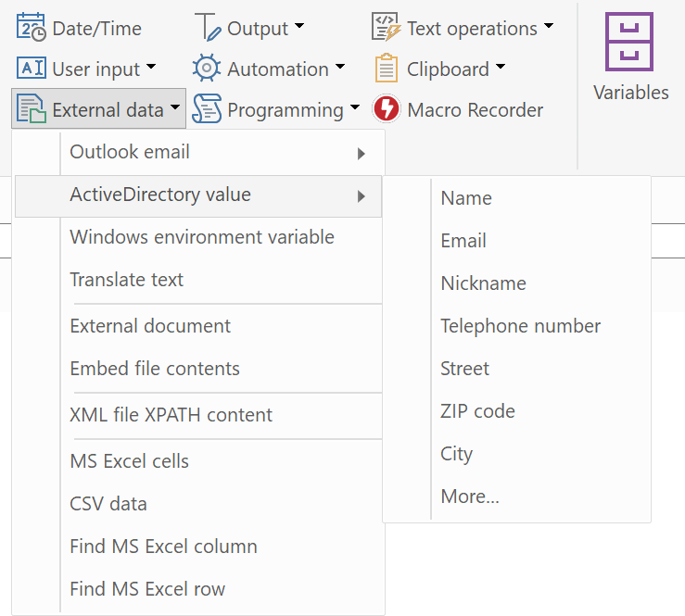The height and width of the screenshot is (616, 685).
Task: Expand the External data dropdown arrow
Action: point(175,107)
